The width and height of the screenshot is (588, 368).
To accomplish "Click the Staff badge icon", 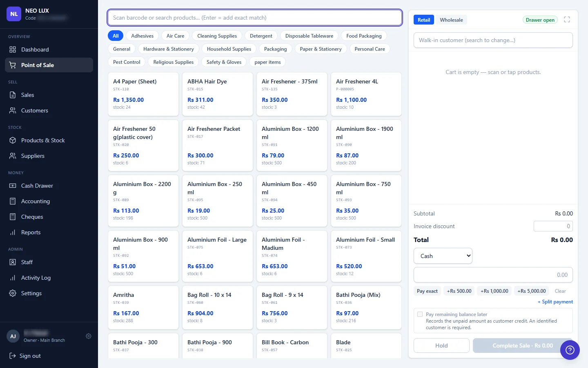I will click(13, 262).
